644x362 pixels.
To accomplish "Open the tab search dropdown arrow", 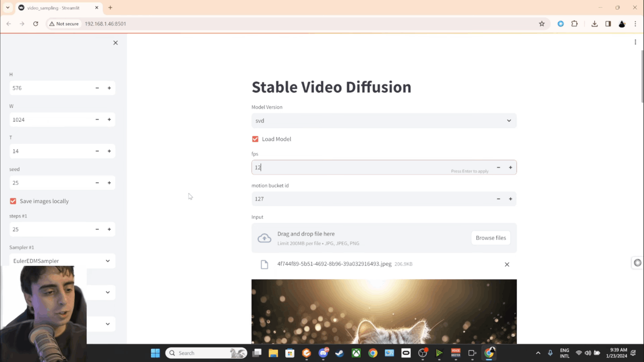I will coord(8,7).
